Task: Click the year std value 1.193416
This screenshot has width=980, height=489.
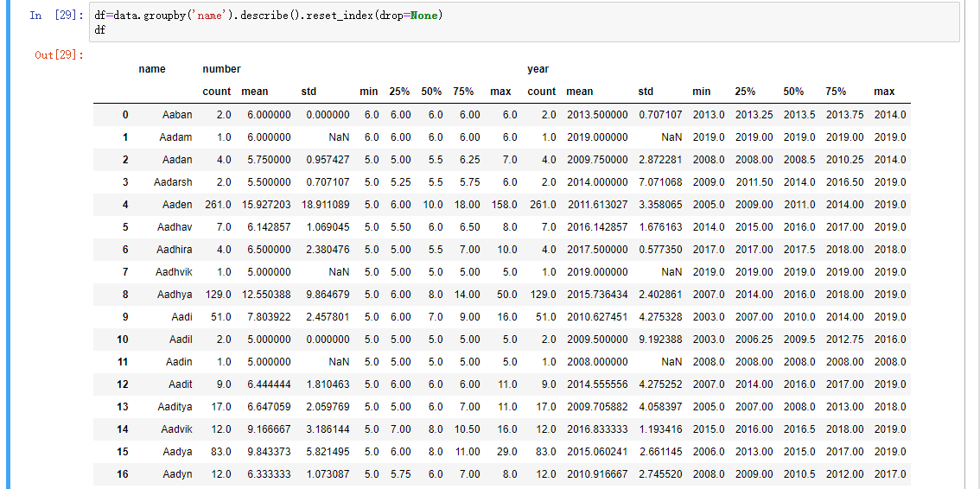Action: tap(660, 429)
